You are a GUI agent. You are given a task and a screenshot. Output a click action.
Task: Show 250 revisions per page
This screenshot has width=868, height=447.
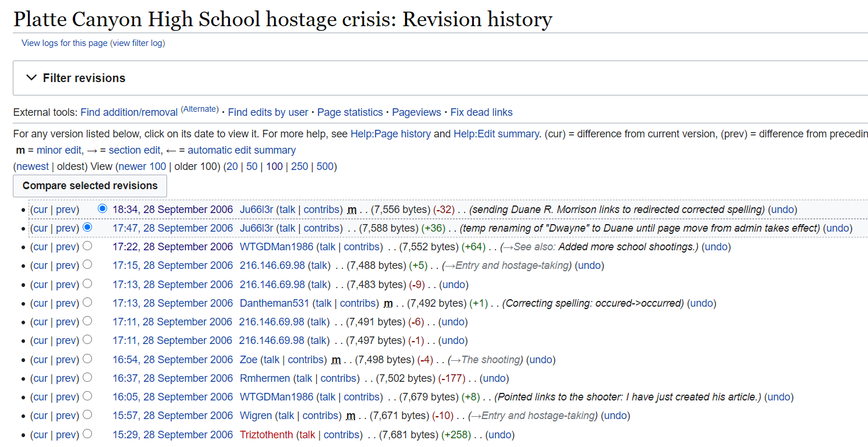point(300,166)
